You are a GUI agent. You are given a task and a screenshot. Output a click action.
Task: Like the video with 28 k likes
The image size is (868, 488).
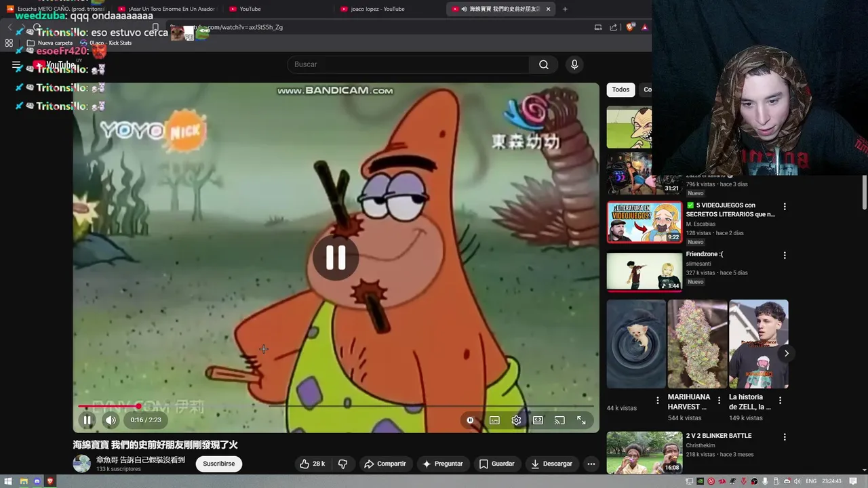tap(312, 464)
